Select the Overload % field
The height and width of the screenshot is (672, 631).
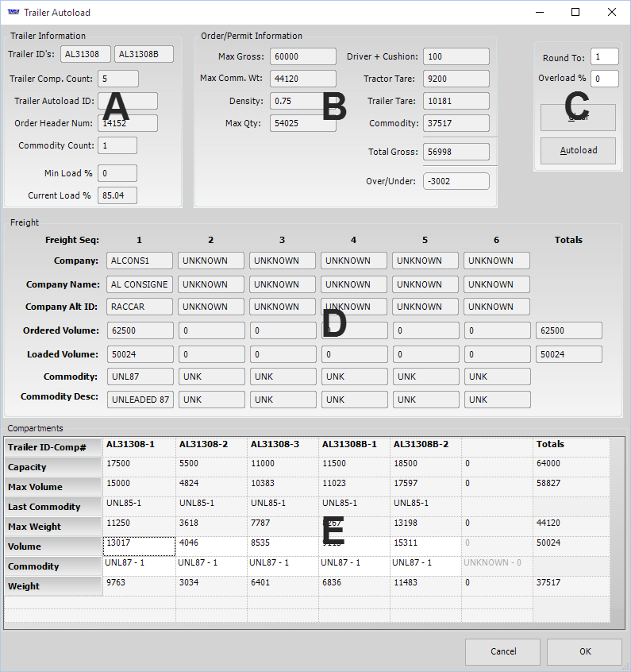click(x=604, y=79)
